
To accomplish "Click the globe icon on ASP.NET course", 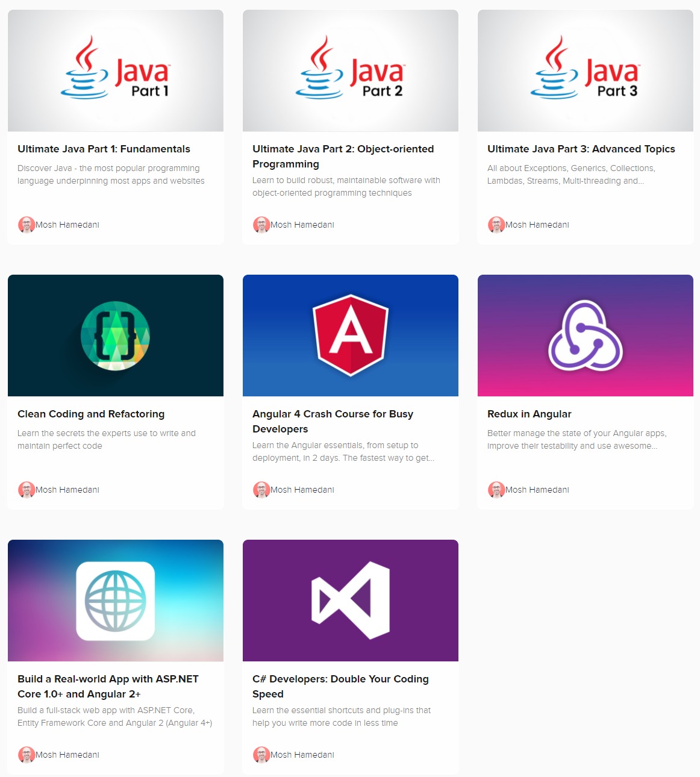I will click(116, 601).
